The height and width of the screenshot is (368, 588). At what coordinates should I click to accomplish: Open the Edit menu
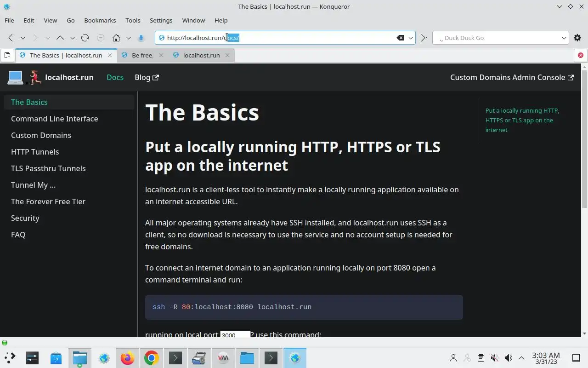[x=29, y=20]
